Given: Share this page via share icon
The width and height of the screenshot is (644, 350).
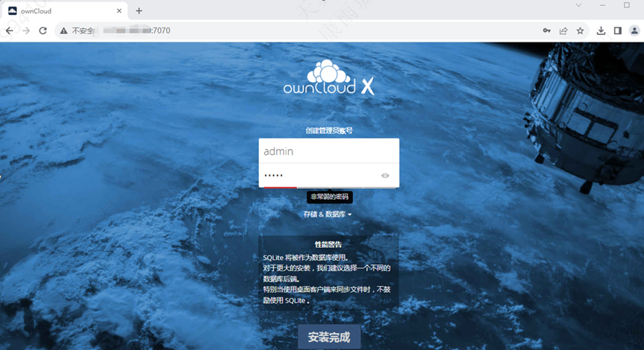Looking at the screenshot, I should click(x=564, y=31).
